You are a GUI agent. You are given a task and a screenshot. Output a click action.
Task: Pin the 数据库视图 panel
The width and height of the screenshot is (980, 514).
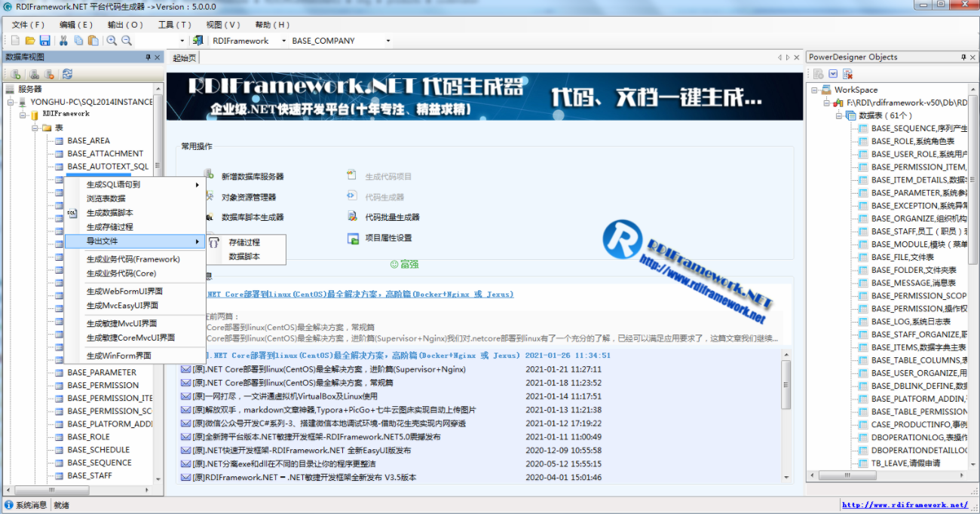pyautogui.click(x=149, y=57)
